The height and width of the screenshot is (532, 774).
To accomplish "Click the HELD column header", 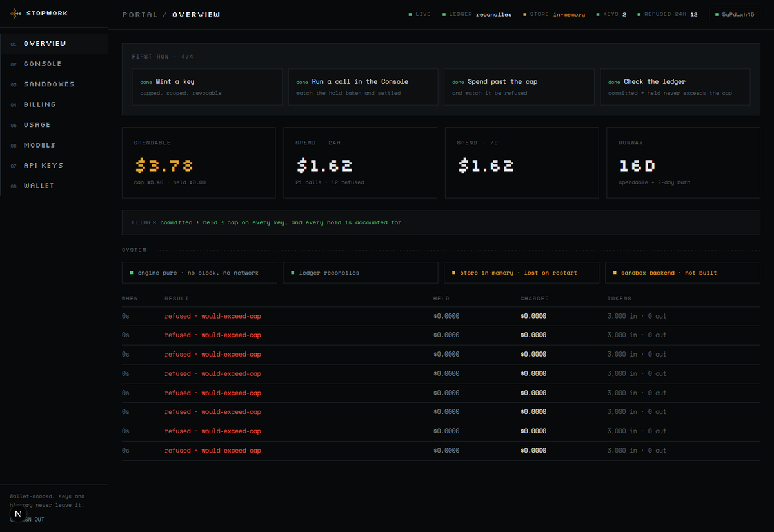I will point(441,299).
